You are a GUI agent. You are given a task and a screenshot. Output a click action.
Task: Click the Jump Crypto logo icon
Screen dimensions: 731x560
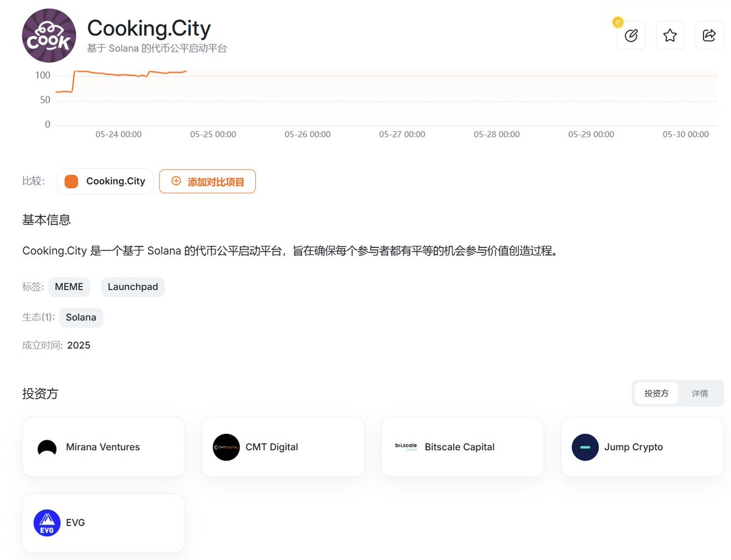[x=585, y=447]
